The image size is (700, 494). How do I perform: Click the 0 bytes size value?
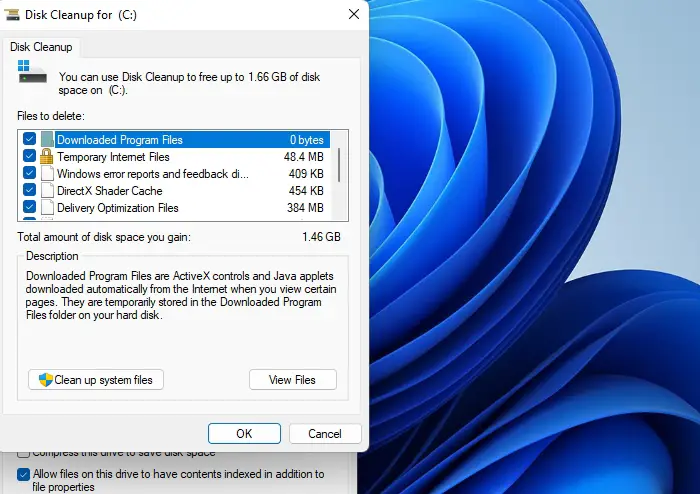tap(307, 140)
